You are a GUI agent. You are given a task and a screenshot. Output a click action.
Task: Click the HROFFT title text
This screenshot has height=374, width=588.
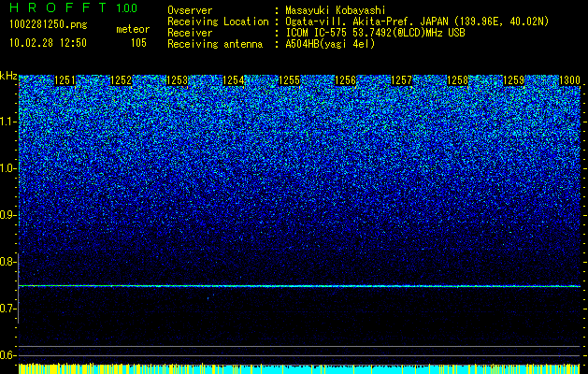(x=58, y=7)
